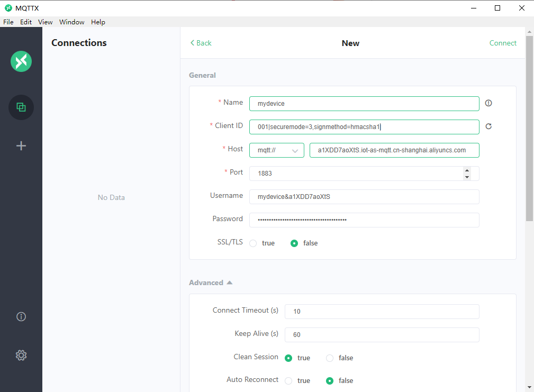
Task: Open the Window menu
Action: point(72,22)
